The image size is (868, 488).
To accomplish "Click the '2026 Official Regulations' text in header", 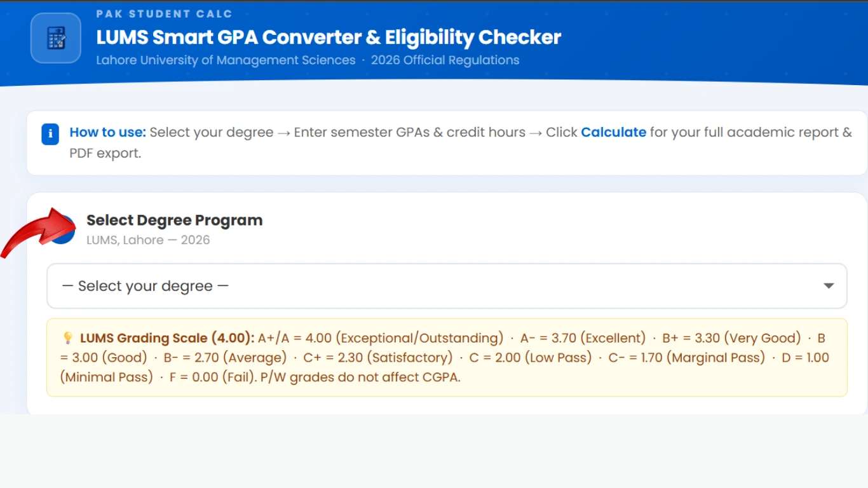I will pos(445,60).
